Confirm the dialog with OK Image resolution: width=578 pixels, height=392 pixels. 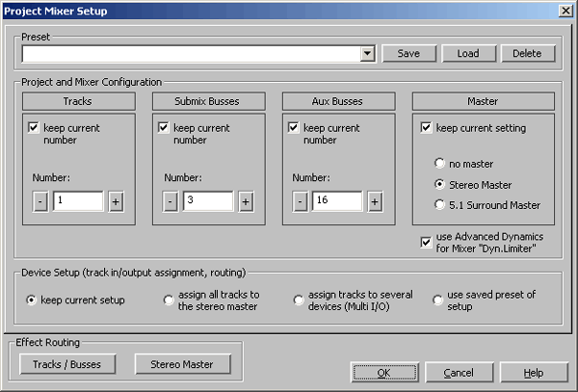384,373
